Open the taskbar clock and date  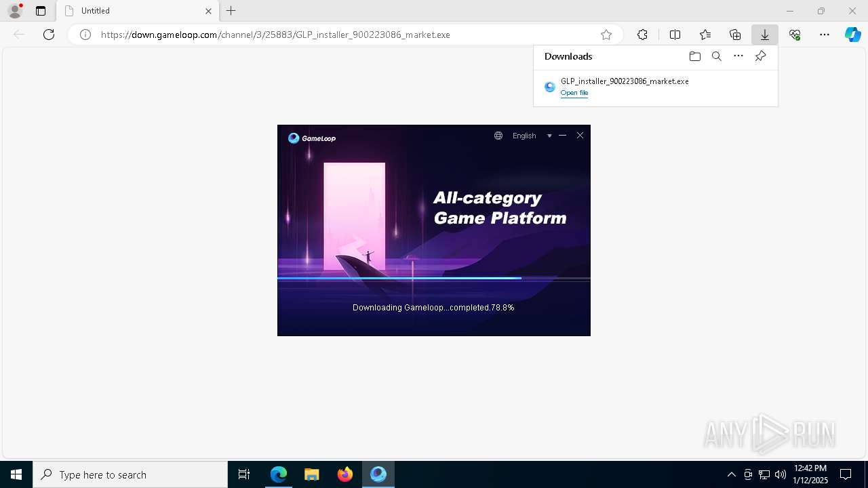[x=810, y=474]
